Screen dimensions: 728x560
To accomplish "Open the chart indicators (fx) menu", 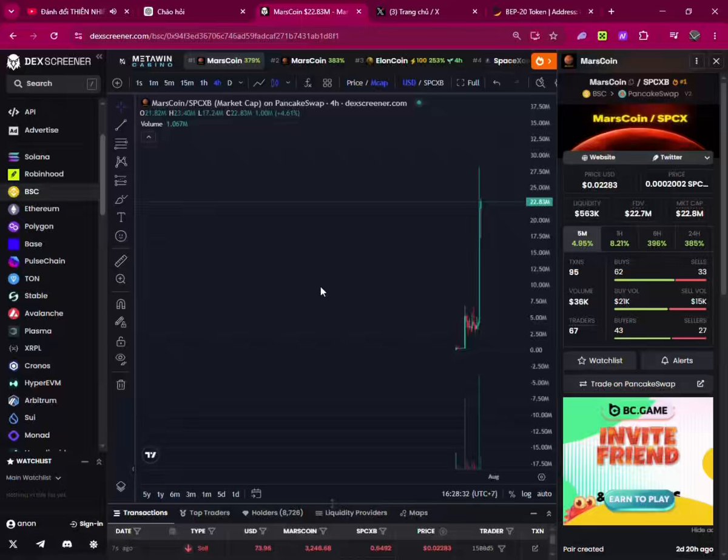I will click(308, 83).
